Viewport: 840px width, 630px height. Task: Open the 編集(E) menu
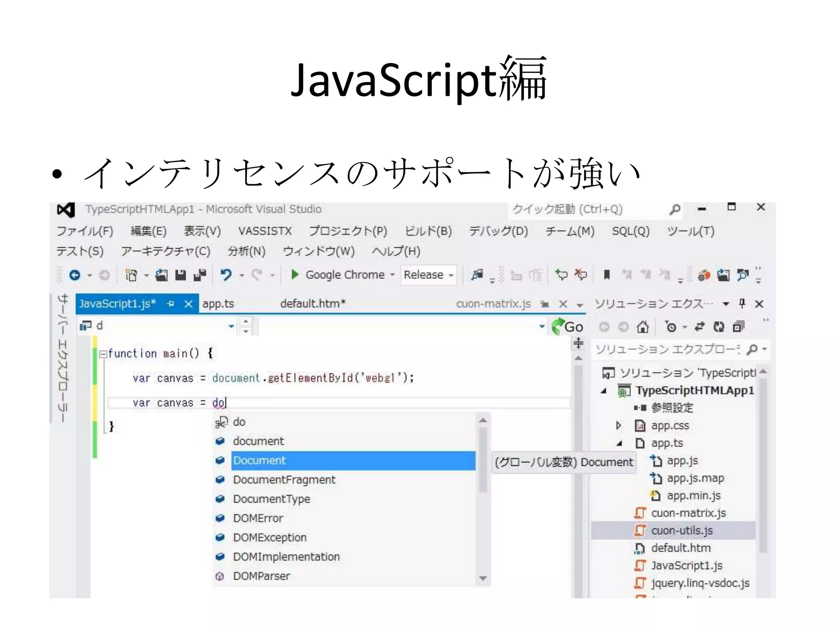148,231
